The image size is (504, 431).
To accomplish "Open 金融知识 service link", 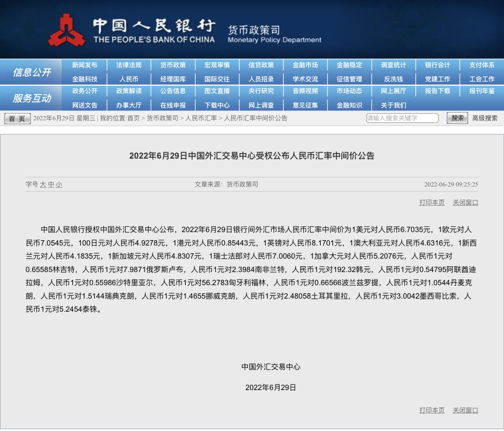I will (x=349, y=105).
